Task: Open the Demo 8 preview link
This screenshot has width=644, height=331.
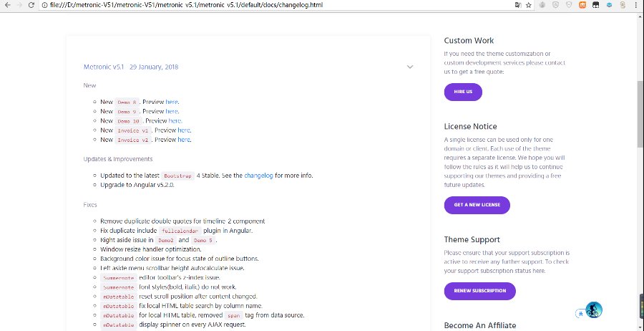Action: pyautogui.click(x=172, y=102)
